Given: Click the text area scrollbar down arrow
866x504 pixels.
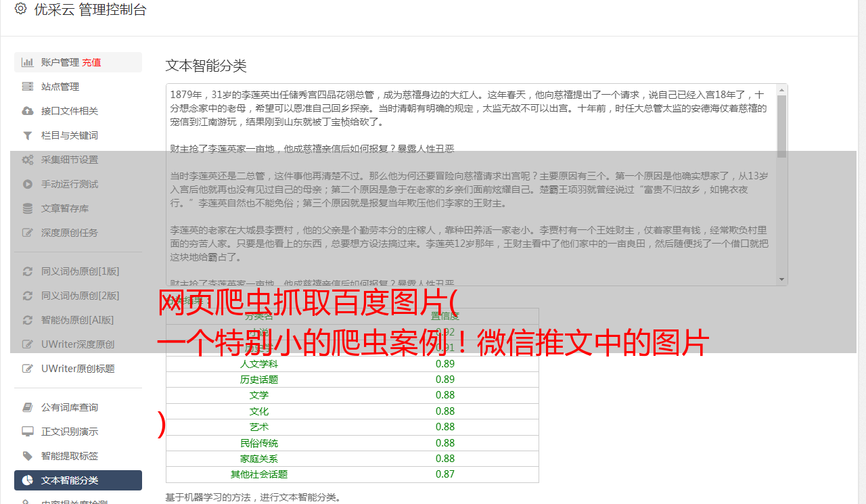Looking at the screenshot, I should [x=782, y=279].
